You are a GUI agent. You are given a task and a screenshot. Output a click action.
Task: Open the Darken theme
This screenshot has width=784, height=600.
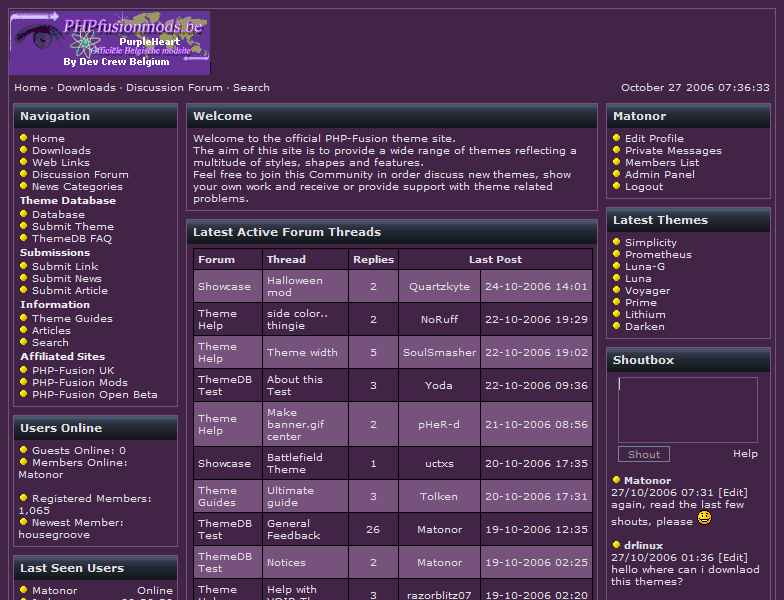point(644,326)
